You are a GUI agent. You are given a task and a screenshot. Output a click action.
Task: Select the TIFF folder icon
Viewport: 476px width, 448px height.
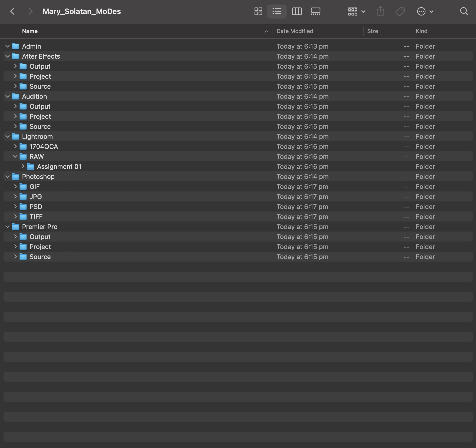click(x=23, y=217)
